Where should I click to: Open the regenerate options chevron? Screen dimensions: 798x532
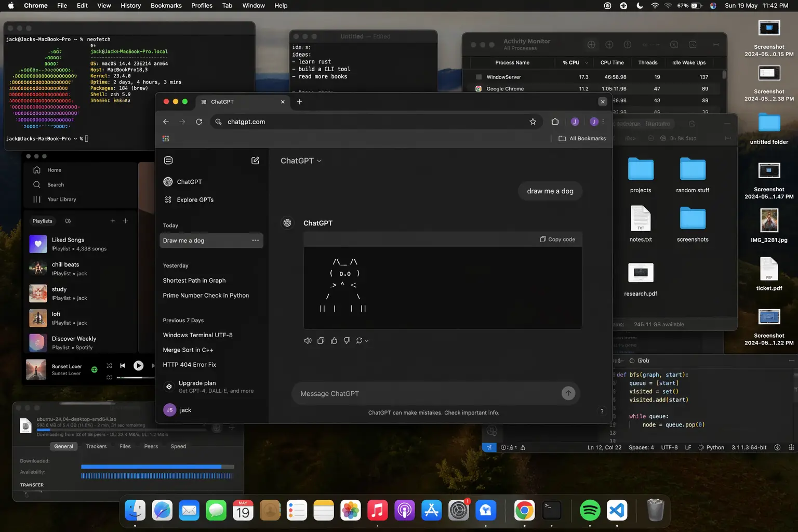click(367, 341)
